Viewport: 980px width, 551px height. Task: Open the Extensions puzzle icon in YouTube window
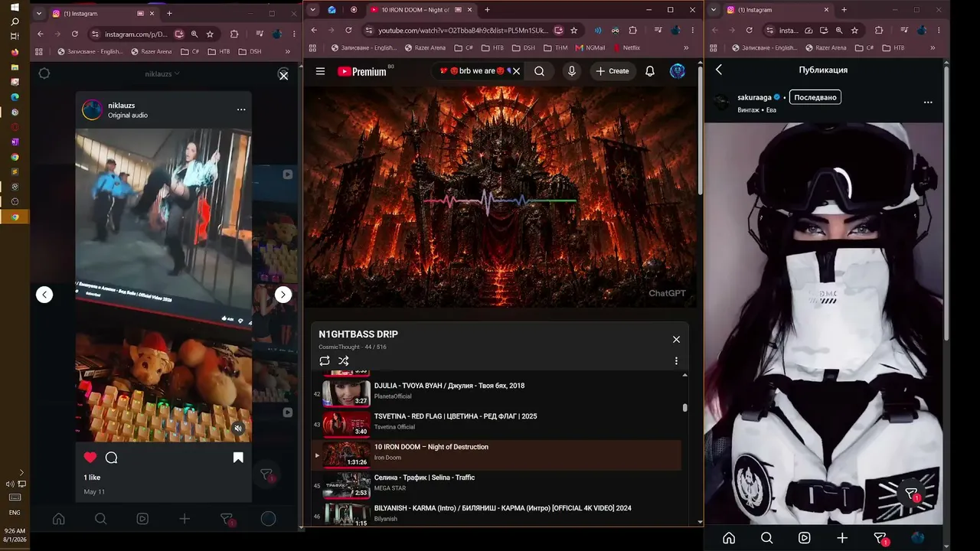632,31
